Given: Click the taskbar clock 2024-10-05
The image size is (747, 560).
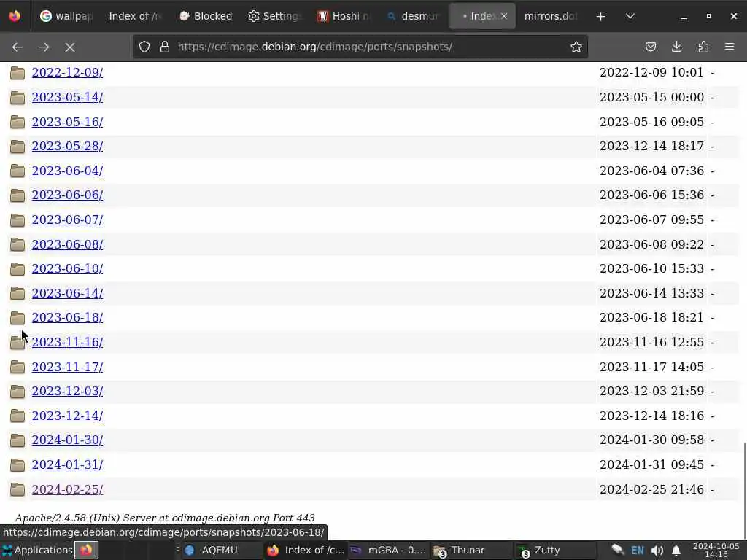Looking at the screenshot, I should (716, 551).
